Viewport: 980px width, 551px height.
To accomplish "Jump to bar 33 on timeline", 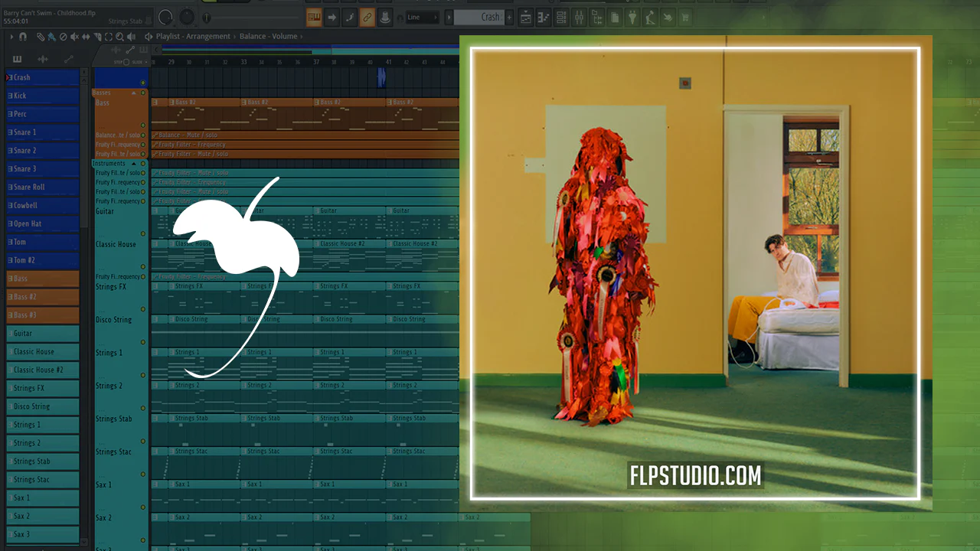I will (x=243, y=61).
